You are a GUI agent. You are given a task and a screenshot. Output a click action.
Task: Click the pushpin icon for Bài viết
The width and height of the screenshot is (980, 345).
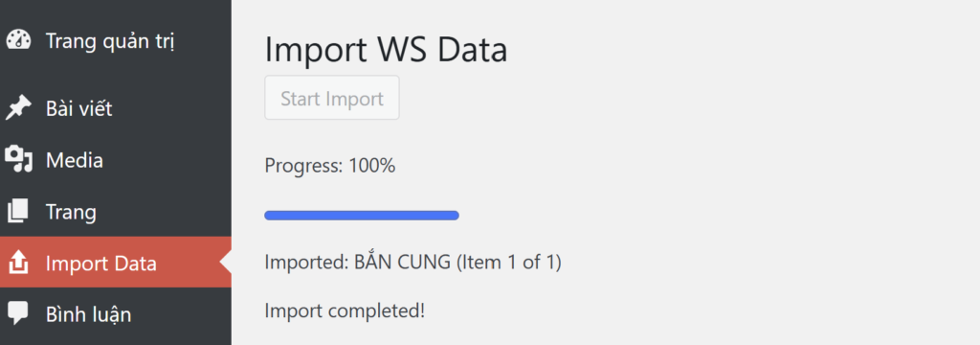pos(18,107)
